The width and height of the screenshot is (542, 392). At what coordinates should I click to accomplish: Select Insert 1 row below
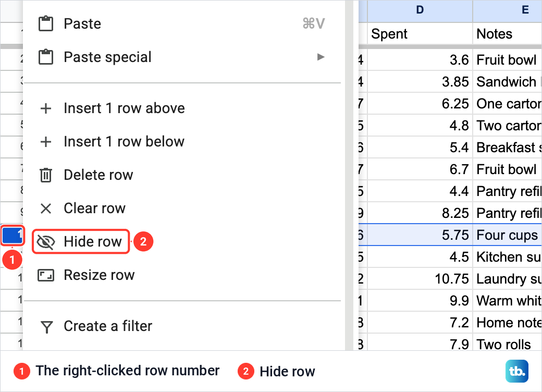184,141
